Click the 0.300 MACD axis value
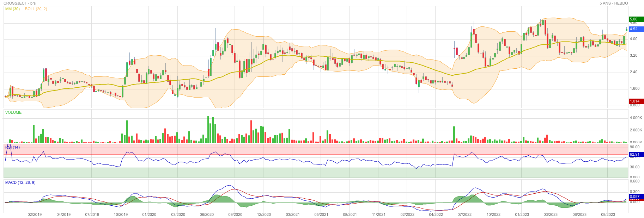 [634, 192]
